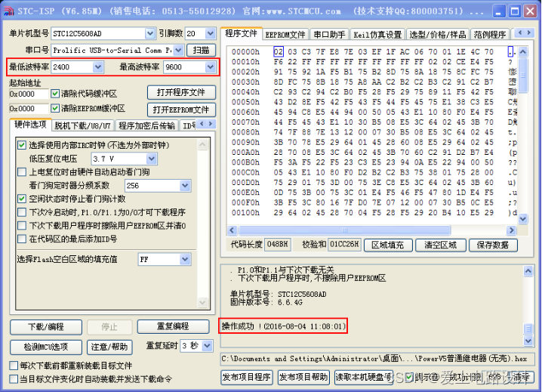This screenshot has height=392, width=542.
Task: Switch to the 串口助手 tab
Action: pos(329,35)
